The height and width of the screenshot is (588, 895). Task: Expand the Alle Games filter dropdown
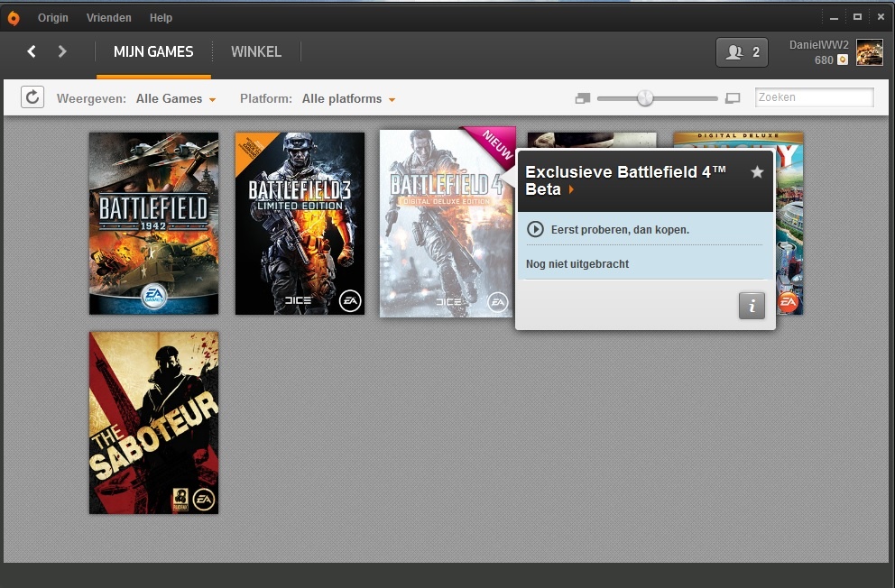tap(176, 98)
